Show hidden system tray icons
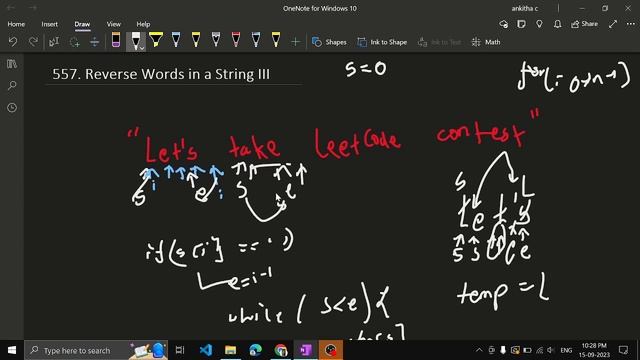 pyautogui.click(x=479, y=350)
